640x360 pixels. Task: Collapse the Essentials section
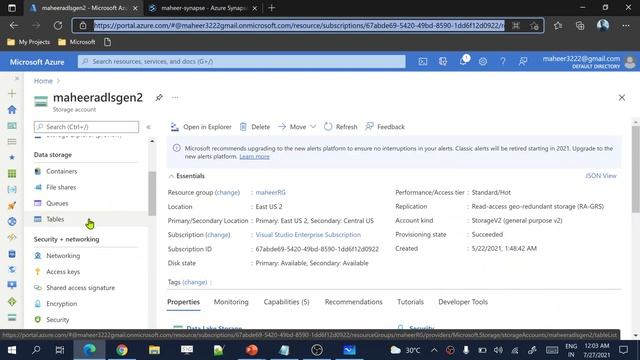[x=187, y=176]
